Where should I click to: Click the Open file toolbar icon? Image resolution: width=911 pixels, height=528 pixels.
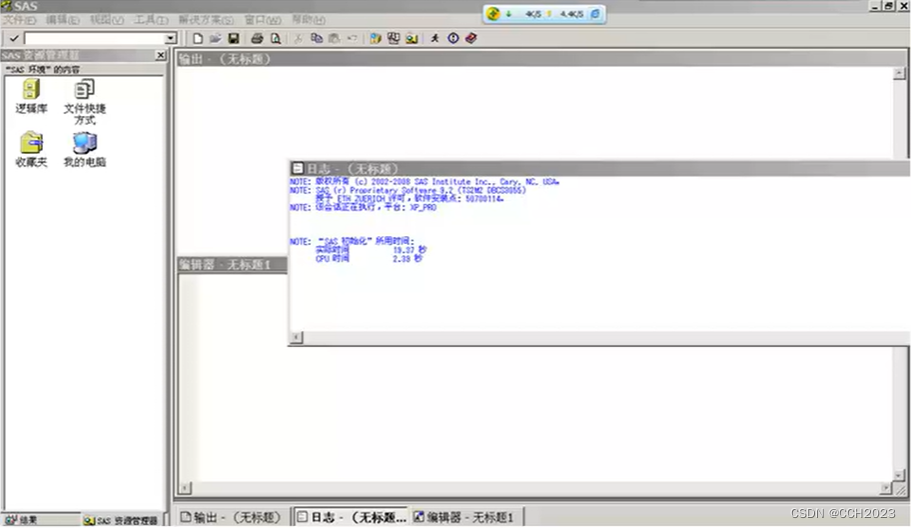216,38
